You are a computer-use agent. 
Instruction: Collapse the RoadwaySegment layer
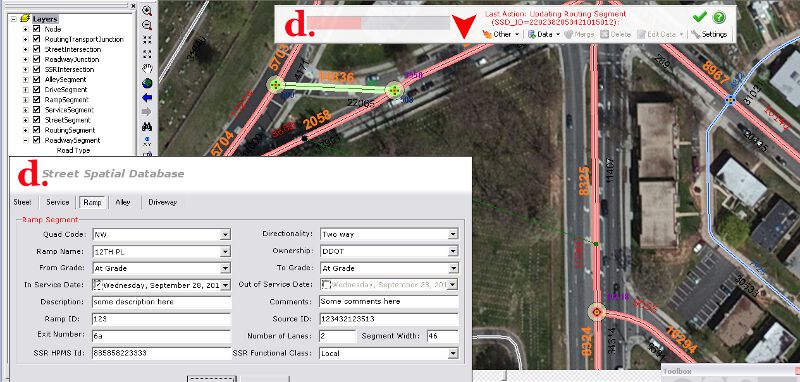click(26, 140)
